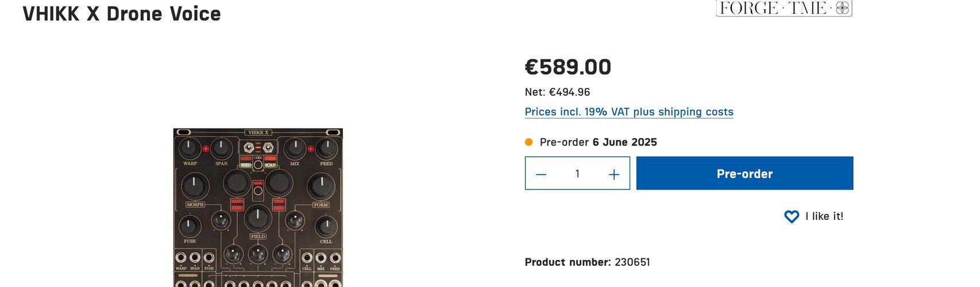This screenshot has width=980, height=287.
Task: Click the Pre-order button
Action: 744,173
